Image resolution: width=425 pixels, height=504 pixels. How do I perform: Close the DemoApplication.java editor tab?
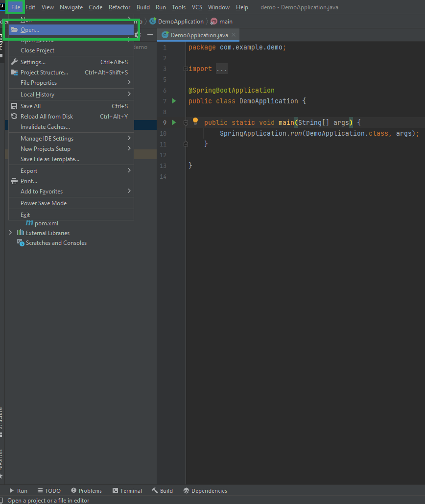coord(234,35)
